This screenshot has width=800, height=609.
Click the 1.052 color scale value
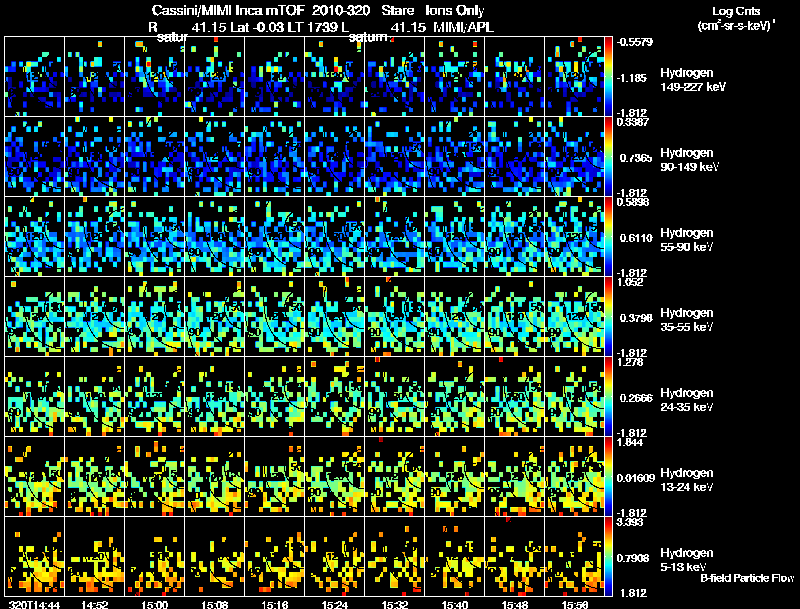click(x=630, y=282)
